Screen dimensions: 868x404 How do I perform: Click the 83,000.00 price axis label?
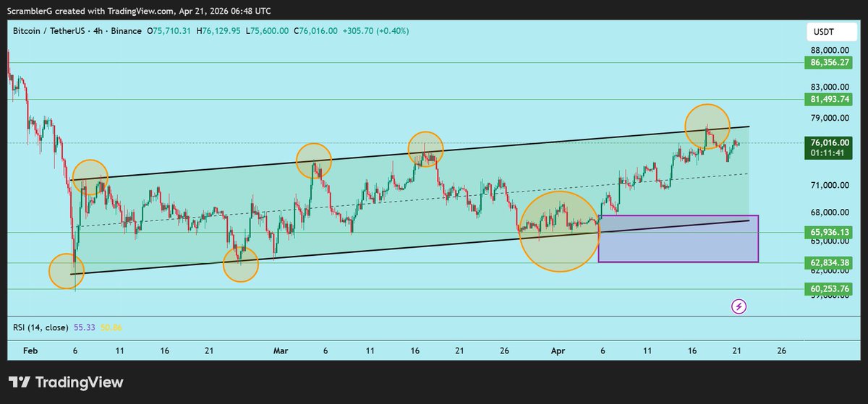829,86
